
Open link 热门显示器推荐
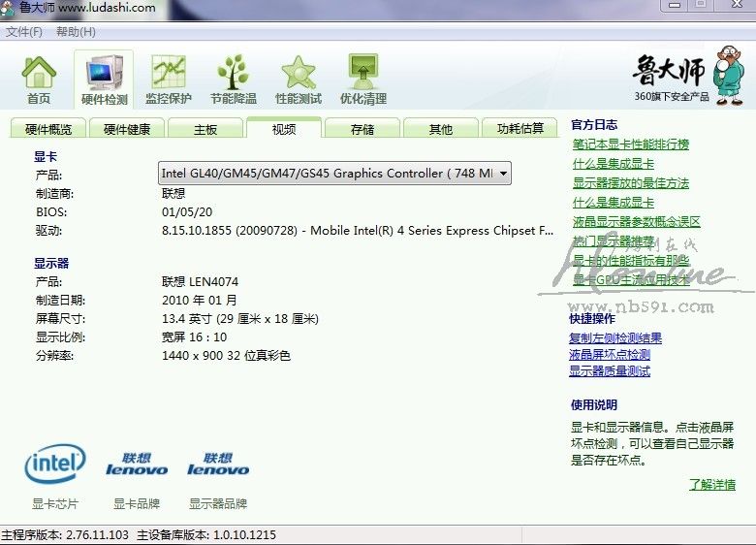click(613, 240)
